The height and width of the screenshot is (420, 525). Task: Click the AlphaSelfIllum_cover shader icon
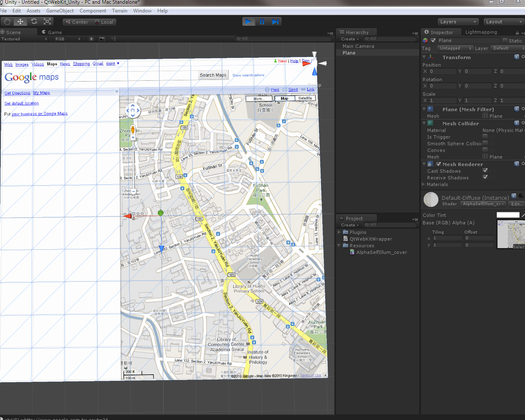tap(352, 252)
